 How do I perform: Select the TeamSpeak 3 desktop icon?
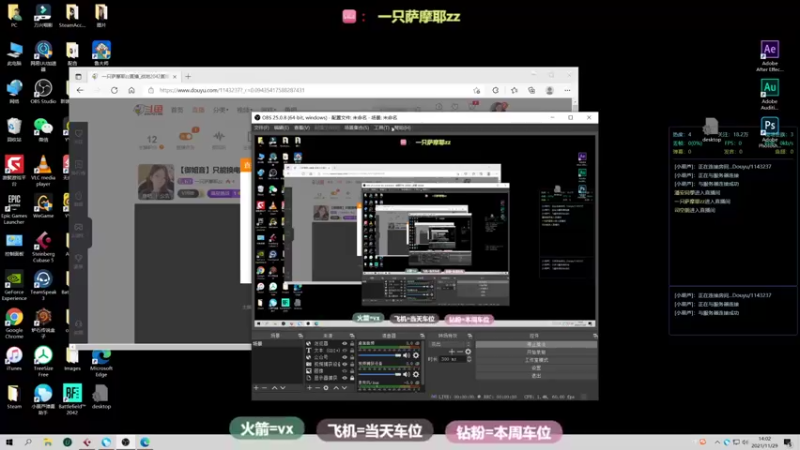[x=43, y=286]
